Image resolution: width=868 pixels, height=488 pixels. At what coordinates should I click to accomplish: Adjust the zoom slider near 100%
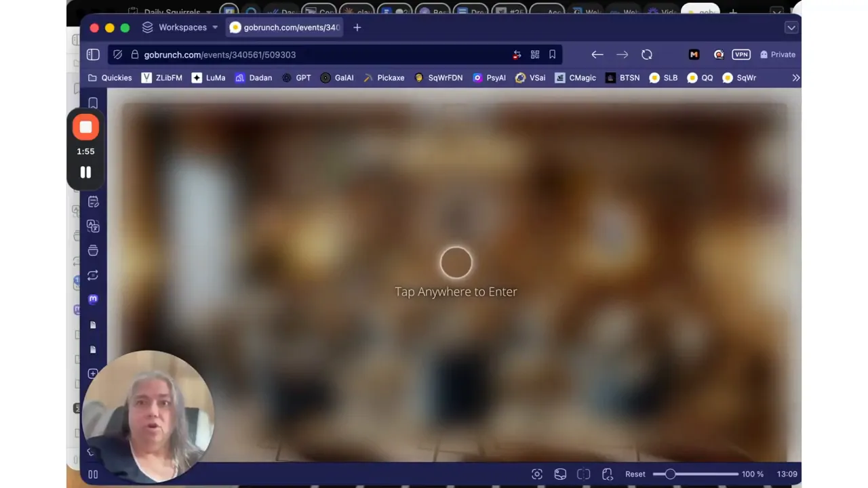671,474
